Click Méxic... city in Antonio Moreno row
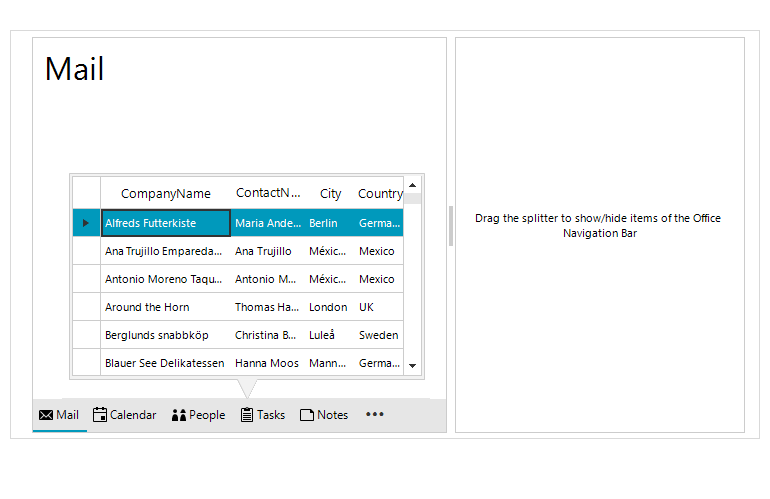Image resolution: width=770 pixels, height=499 pixels. 330,279
